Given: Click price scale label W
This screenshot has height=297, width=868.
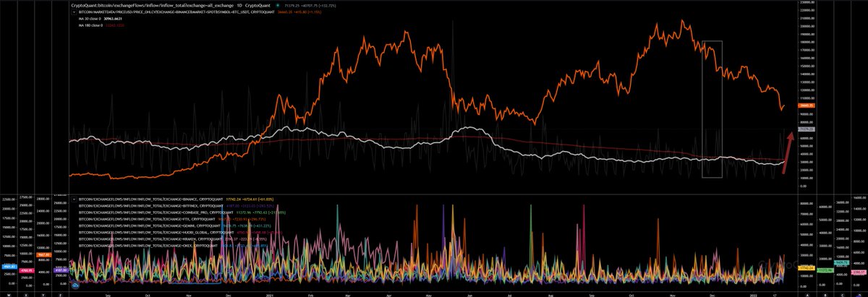Looking at the screenshot, I should [x=9, y=295].
